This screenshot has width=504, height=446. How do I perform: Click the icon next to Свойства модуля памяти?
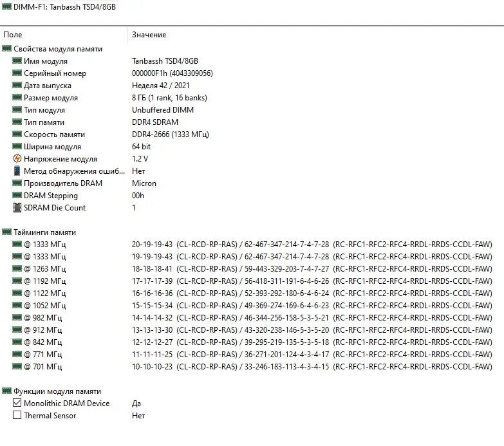tap(6, 48)
